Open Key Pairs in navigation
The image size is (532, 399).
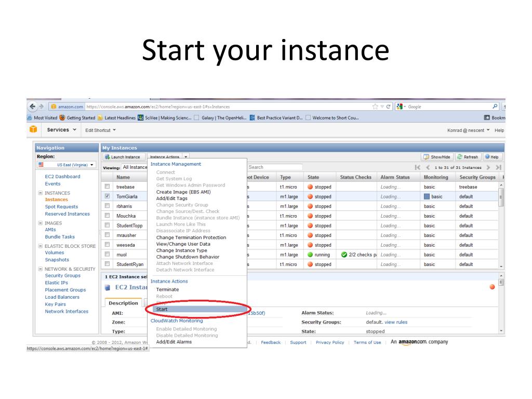[55, 304]
